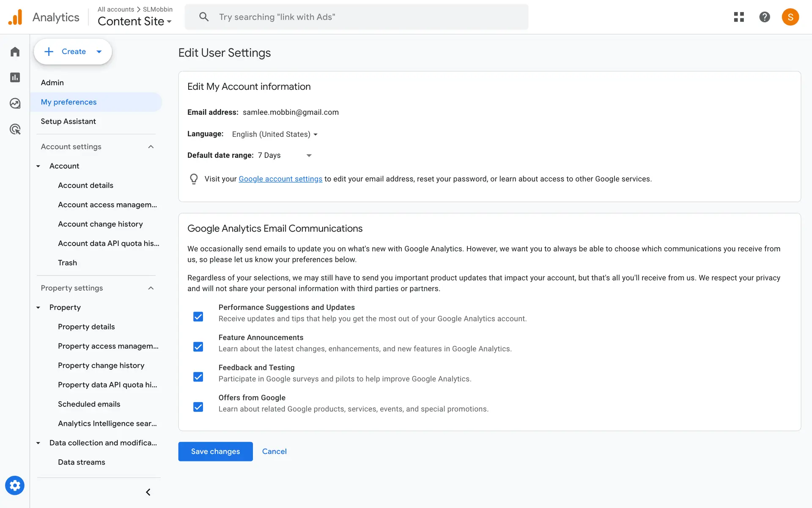Viewport: 812px width, 508px height.
Task: Open the Home icon in left rail
Action: [x=15, y=52]
